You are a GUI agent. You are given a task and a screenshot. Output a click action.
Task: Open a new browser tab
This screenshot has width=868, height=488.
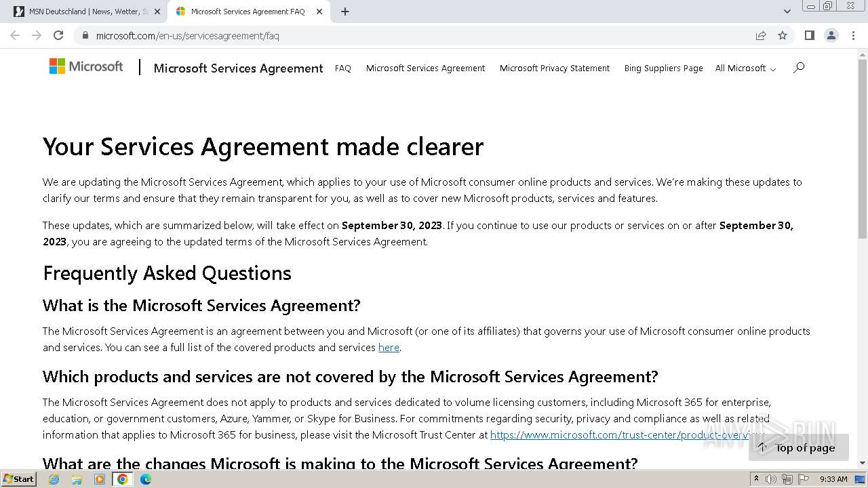click(345, 12)
